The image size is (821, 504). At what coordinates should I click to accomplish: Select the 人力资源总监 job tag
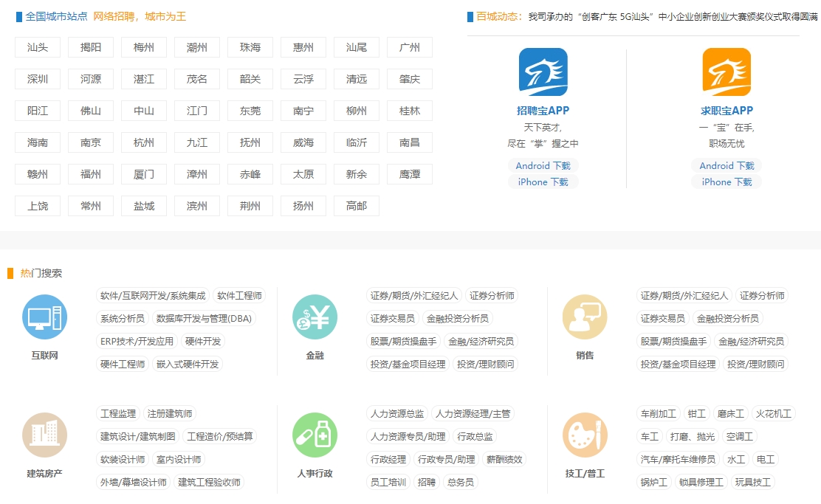(x=397, y=414)
